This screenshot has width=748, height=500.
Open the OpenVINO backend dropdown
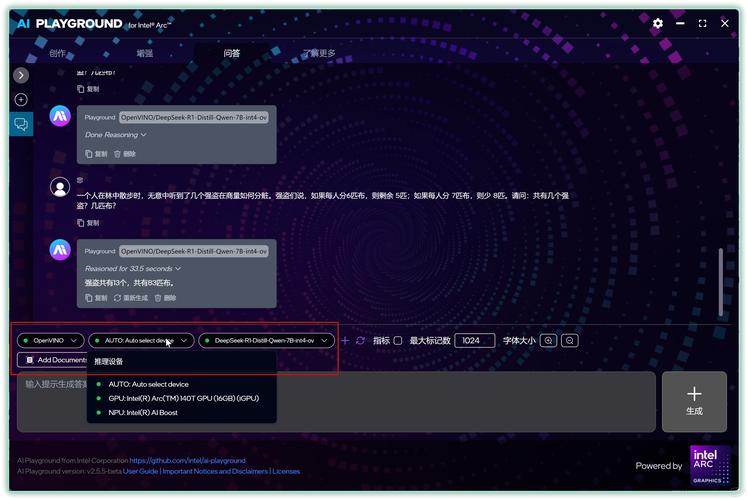[x=50, y=341]
